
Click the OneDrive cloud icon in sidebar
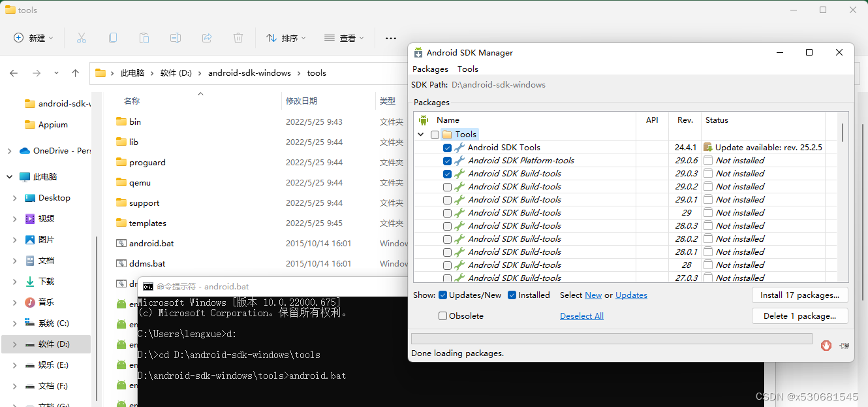click(25, 151)
